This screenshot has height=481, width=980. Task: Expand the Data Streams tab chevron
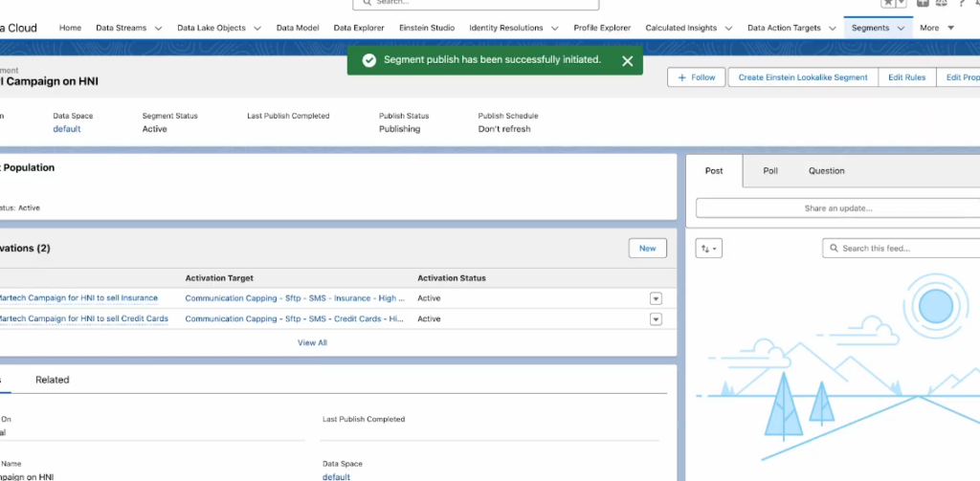(158, 29)
